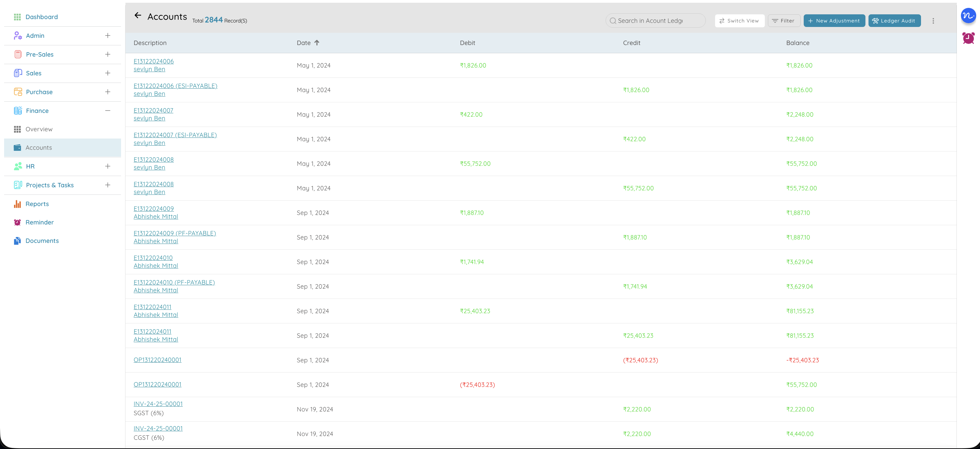Click the New Adjustment button
Screen dimensions: 980x449
834,20
